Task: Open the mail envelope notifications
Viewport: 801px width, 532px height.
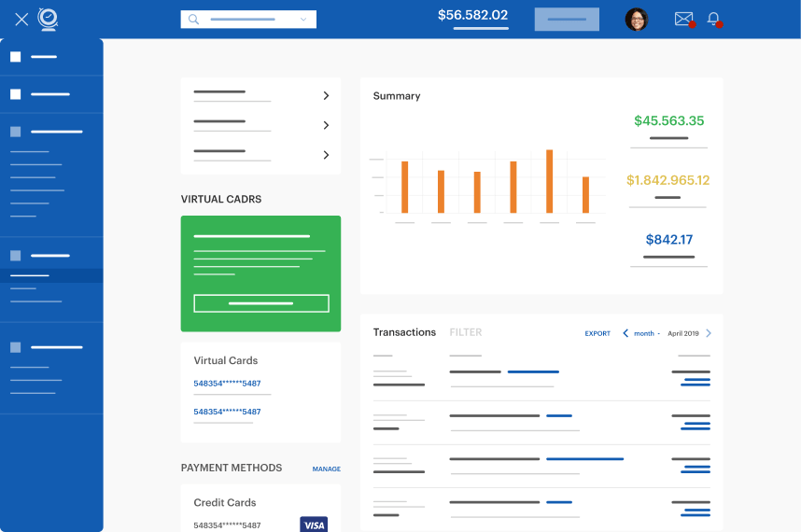Action: click(683, 19)
